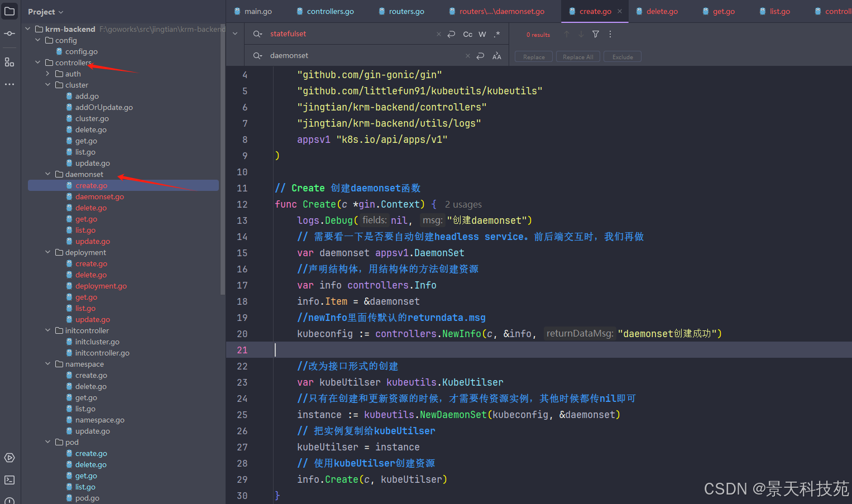The height and width of the screenshot is (504, 852).
Task: Open more search options kebab menu
Action: point(610,34)
